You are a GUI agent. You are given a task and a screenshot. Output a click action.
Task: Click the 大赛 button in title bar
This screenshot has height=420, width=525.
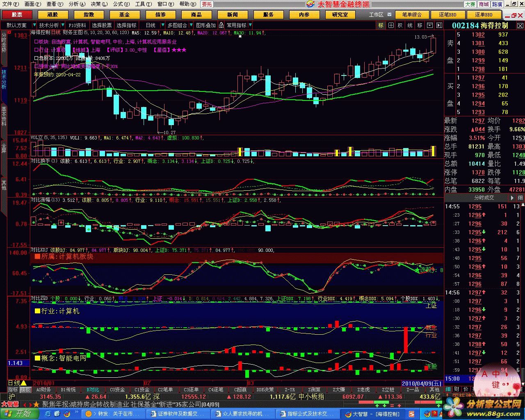(470, 4)
